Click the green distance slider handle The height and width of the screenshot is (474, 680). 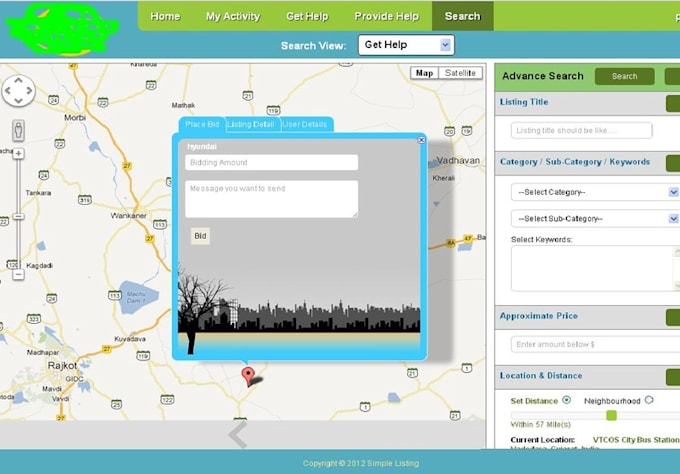point(611,415)
